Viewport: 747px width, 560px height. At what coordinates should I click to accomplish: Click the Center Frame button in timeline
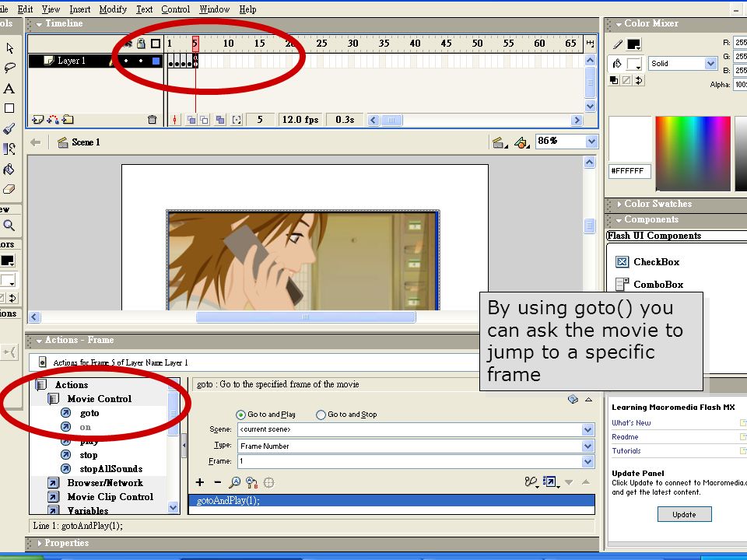175,120
